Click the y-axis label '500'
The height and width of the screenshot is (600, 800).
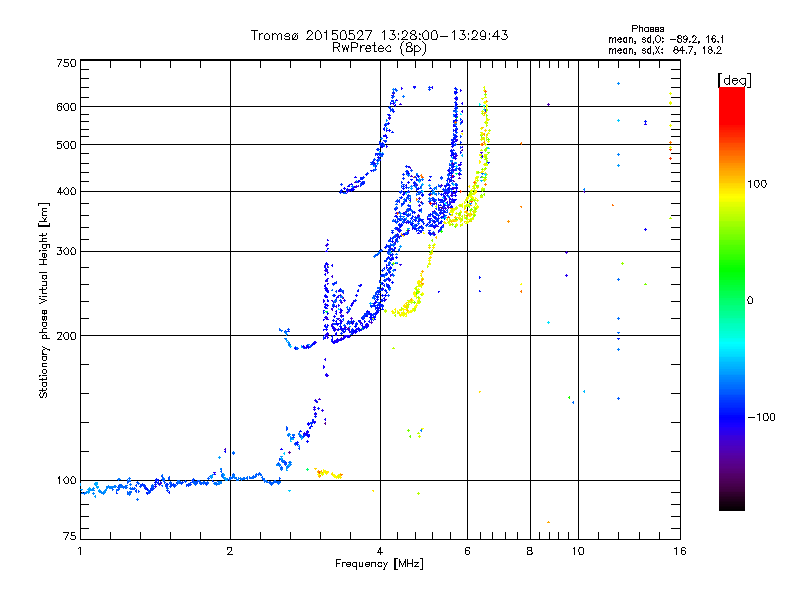tap(67, 145)
